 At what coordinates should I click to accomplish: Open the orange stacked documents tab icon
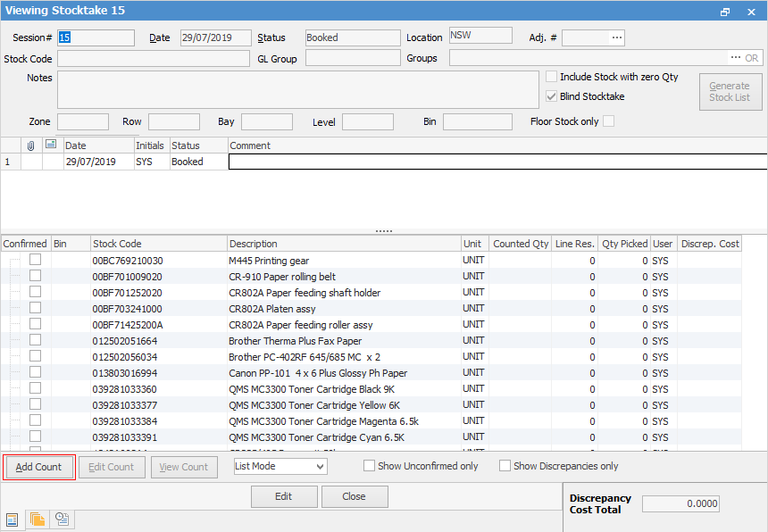[x=38, y=520]
